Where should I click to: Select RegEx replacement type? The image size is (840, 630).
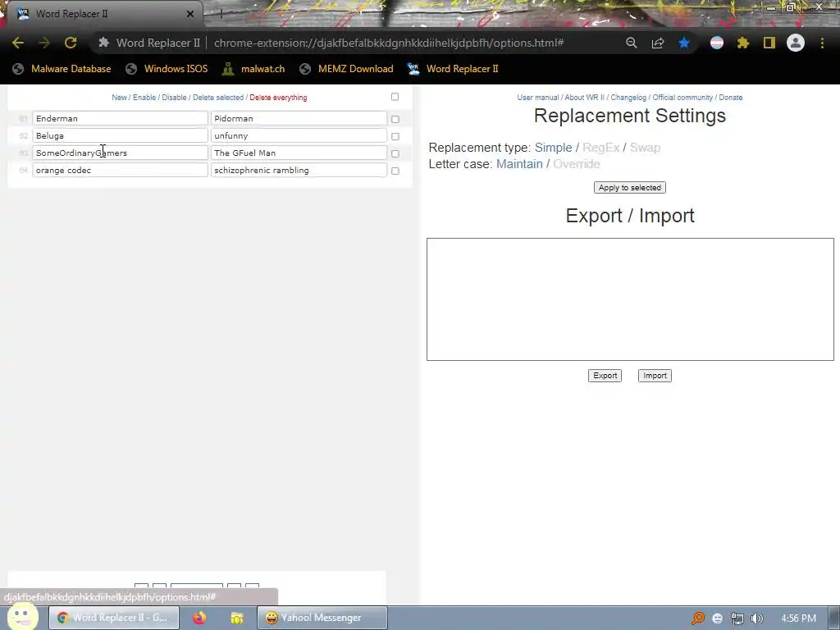pyautogui.click(x=601, y=148)
